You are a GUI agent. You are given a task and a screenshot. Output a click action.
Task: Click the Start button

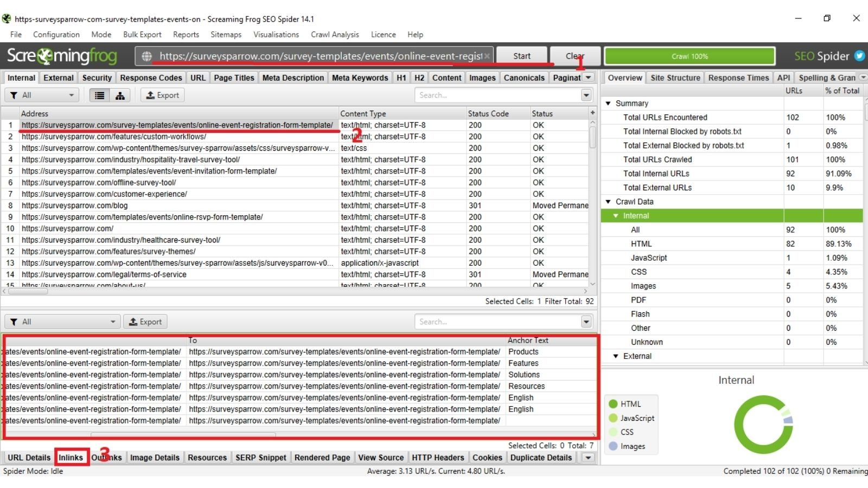pos(522,56)
